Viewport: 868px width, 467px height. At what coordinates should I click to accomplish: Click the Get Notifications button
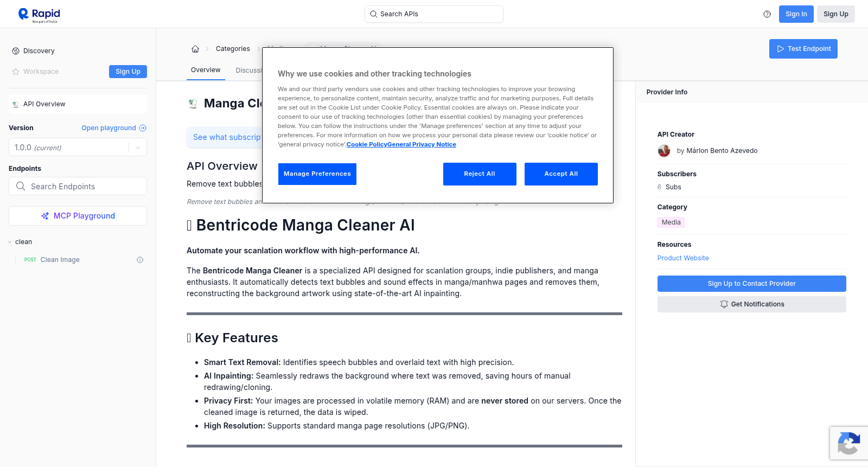(x=751, y=304)
